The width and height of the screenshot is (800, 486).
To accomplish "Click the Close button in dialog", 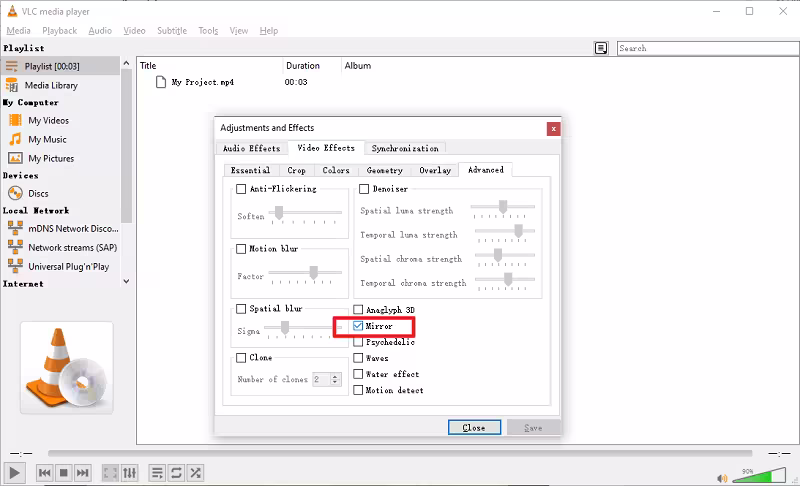I will (x=474, y=428).
